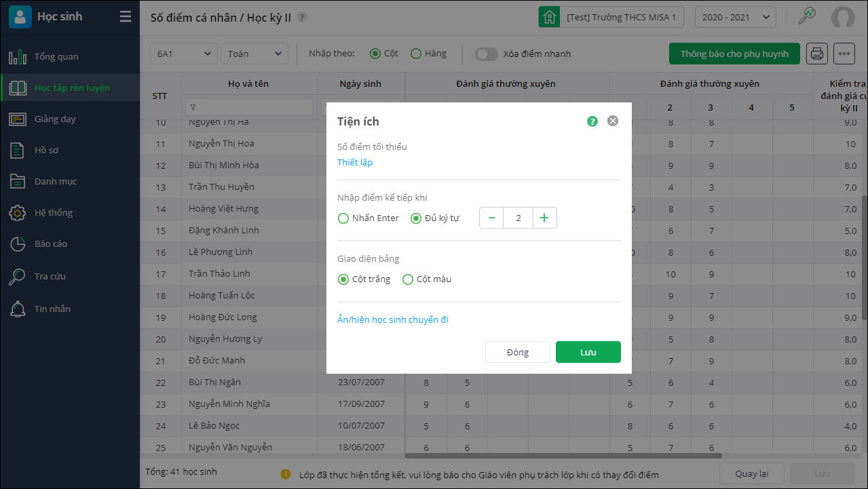868x489 pixels.
Task: Select the Cột màu radio option
Action: pyautogui.click(x=408, y=279)
